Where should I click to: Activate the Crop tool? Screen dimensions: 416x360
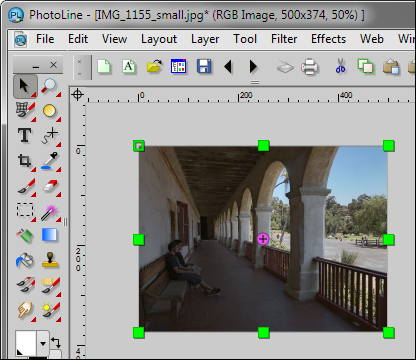tap(25, 161)
